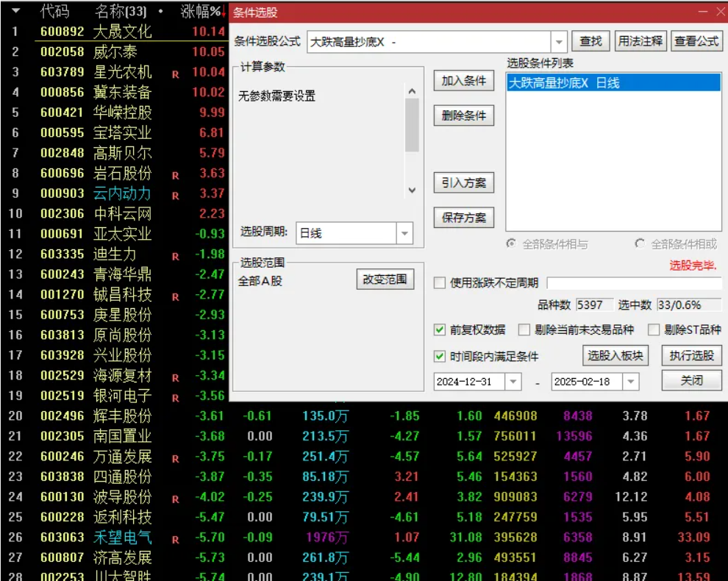Check the 使用涨跌不定周期 checkbox

tap(439, 282)
